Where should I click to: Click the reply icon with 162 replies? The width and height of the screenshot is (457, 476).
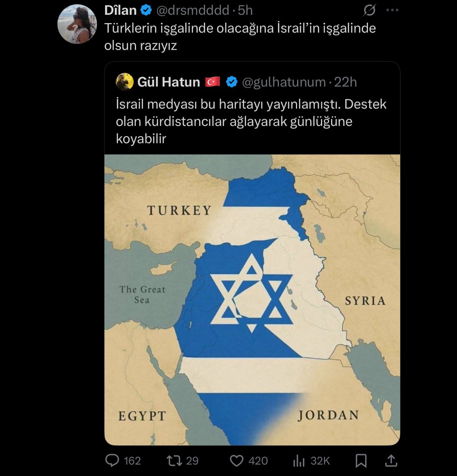click(x=112, y=460)
